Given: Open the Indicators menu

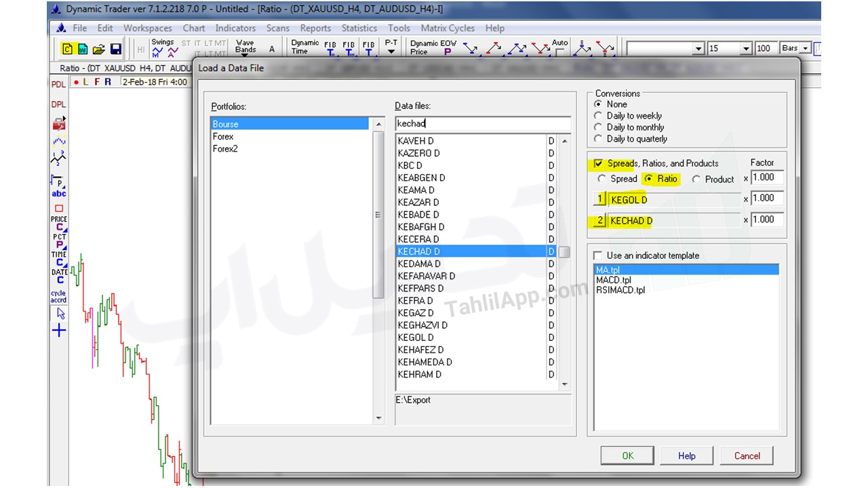Looking at the screenshot, I should 235,28.
